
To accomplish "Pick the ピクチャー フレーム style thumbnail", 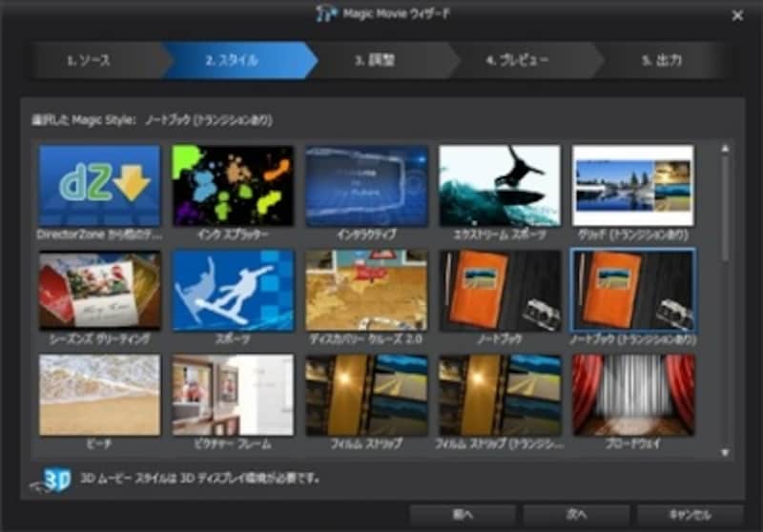I will [233, 395].
